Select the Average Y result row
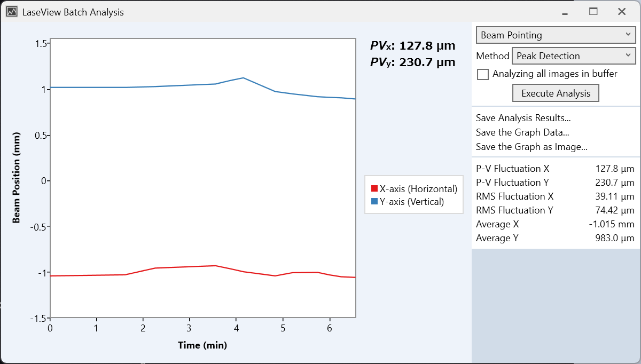641x364 pixels. [554, 238]
